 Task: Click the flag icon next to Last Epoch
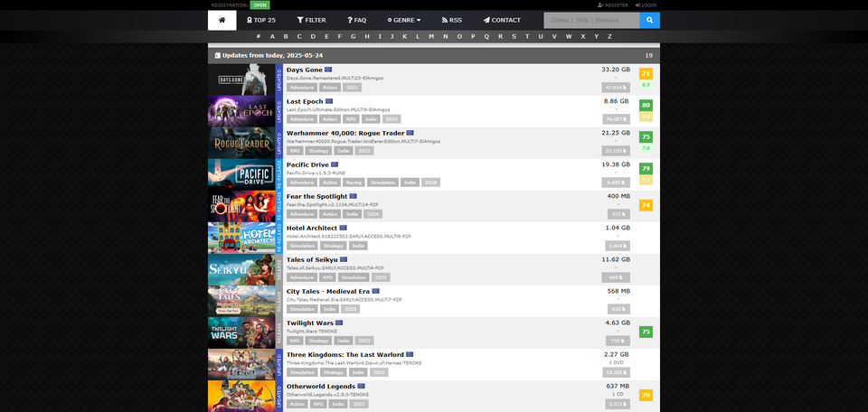pos(329,101)
